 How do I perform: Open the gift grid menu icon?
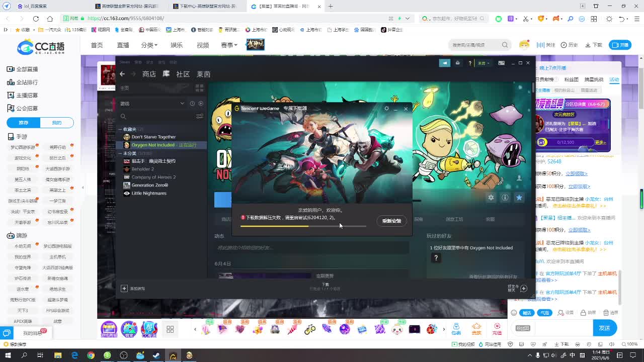coord(170,329)
